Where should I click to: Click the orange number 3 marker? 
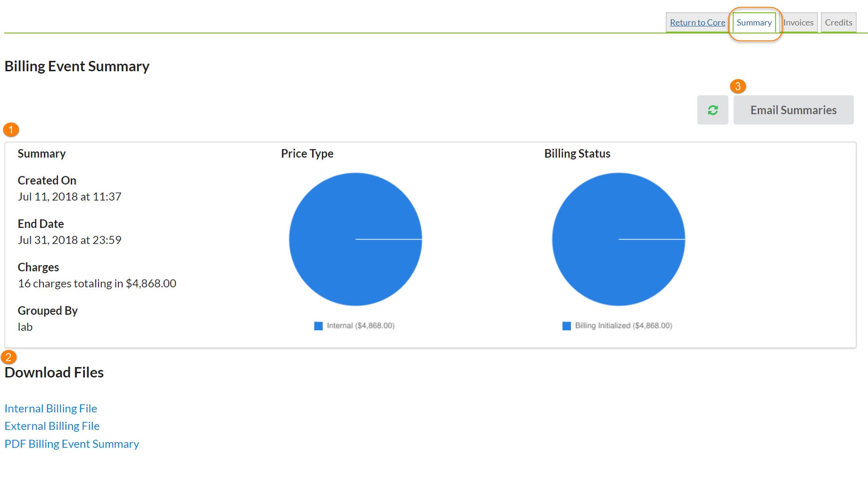click(737, 86)
